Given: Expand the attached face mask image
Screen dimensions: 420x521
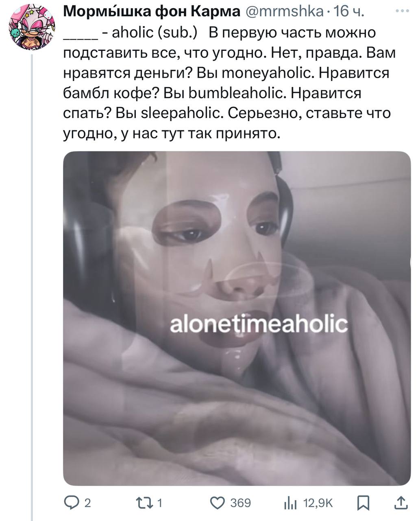Looking at the screenshot, I should [x=237, y=318].
